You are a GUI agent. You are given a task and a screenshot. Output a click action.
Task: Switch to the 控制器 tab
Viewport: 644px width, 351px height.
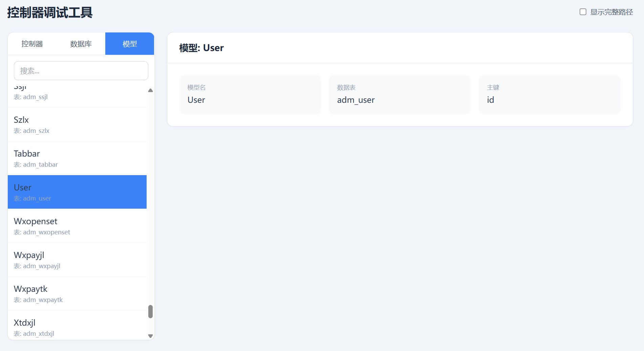32,44
